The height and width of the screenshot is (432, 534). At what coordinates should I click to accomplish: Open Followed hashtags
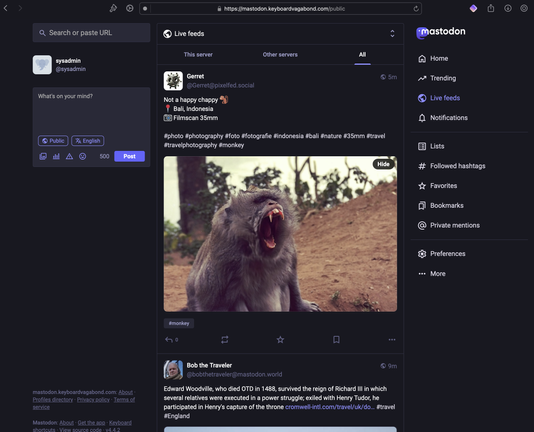452,166
